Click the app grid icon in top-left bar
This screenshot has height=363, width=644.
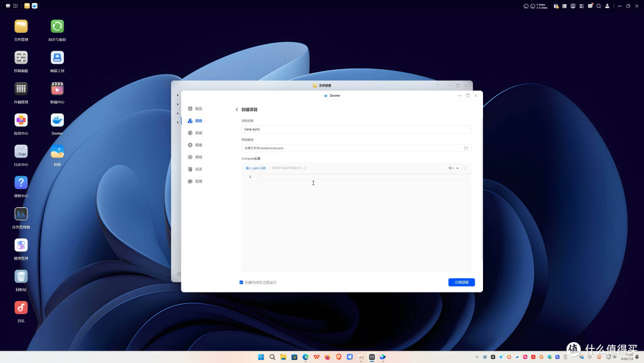pos(16,6)
